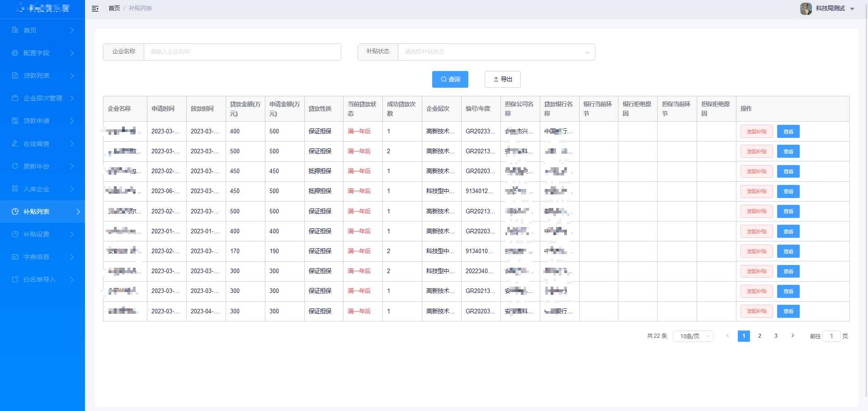Screen dimensions: 868x411
Task: Click the 首页 sidebar icon
Action: tap(15, 30)
